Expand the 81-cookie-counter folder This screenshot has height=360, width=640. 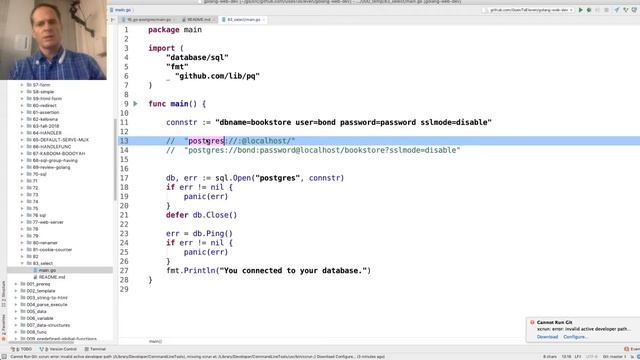click(x=22, y=249)
